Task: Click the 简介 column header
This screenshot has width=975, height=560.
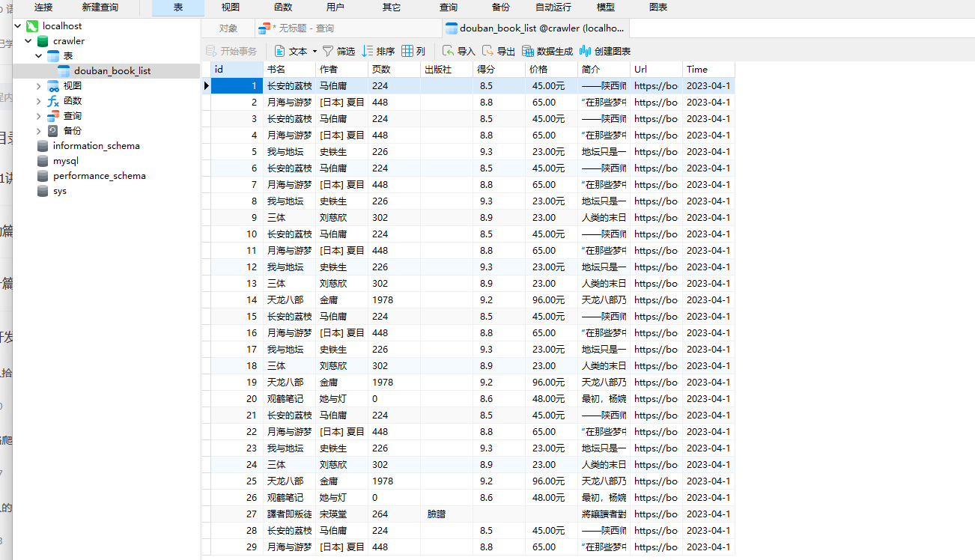Action: [x=604, y=70]
